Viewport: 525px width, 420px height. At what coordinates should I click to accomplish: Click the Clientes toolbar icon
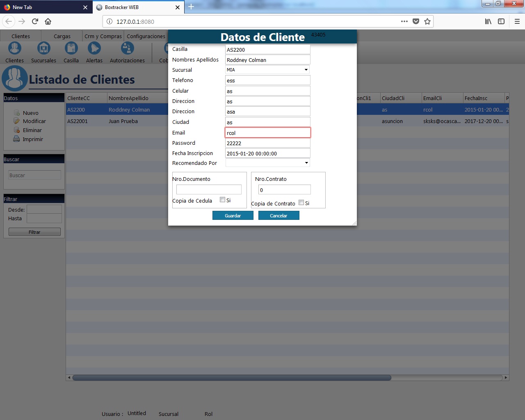[15, 49]
